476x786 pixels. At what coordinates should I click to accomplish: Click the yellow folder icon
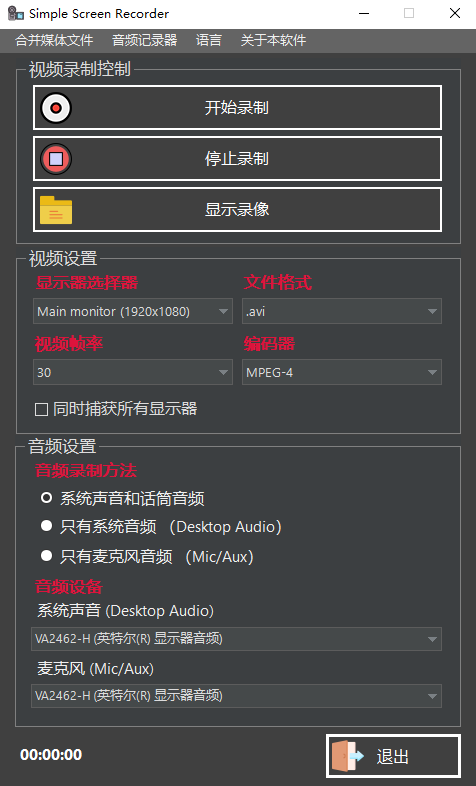(56, 210)
